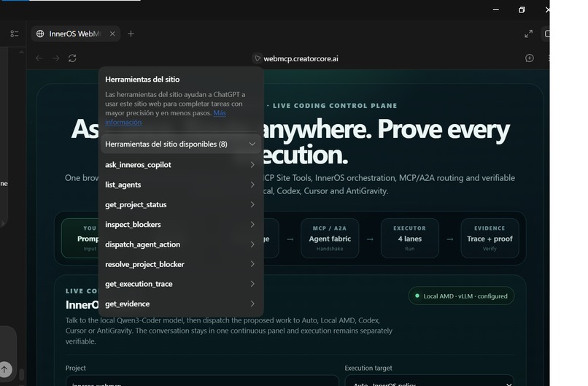The image size is (588, 386).
Task: Click the 'Executor 4 lanes' card
Action: tap(410, 238)
